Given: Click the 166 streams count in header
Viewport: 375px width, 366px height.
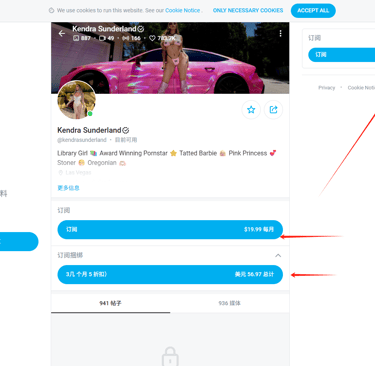Looking at the screenshot, I should (131, 38).
